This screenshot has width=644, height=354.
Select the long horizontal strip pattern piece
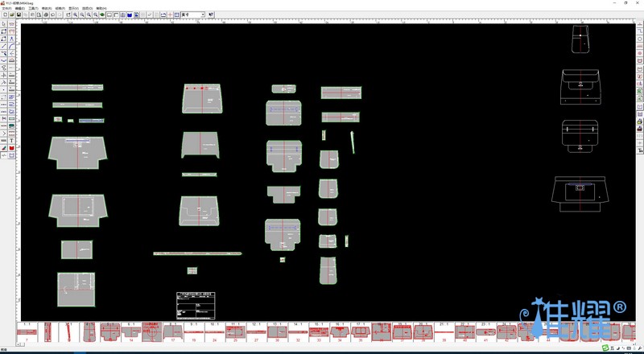[197, 253]
